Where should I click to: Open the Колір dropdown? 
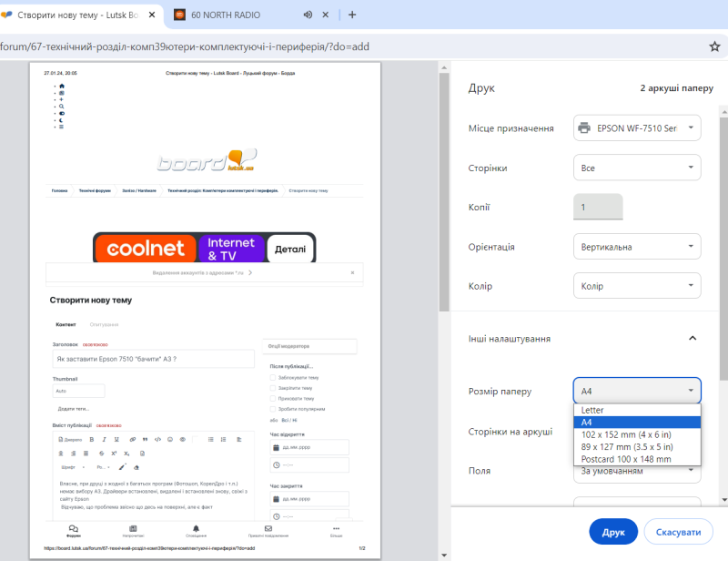637,286
